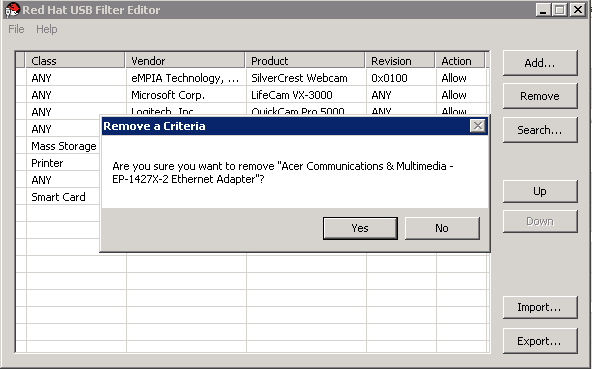Select the 0x0100 revision cell
The height and width of the screenshot is (369, 592).
(x=401, y=78)
